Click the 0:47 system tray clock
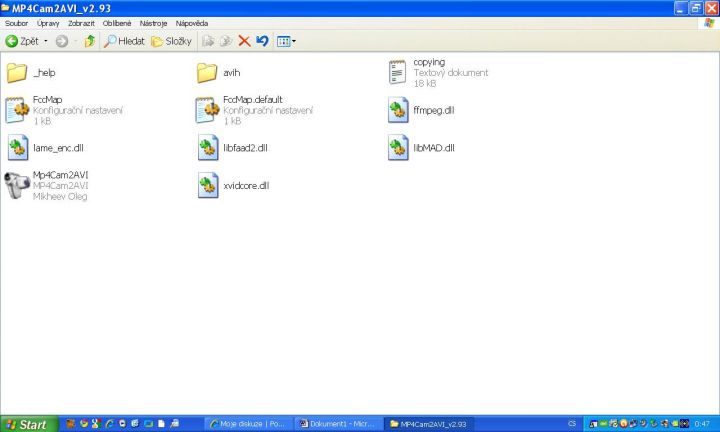The width and height of the screenshot is (720, 432). (702, 424)
